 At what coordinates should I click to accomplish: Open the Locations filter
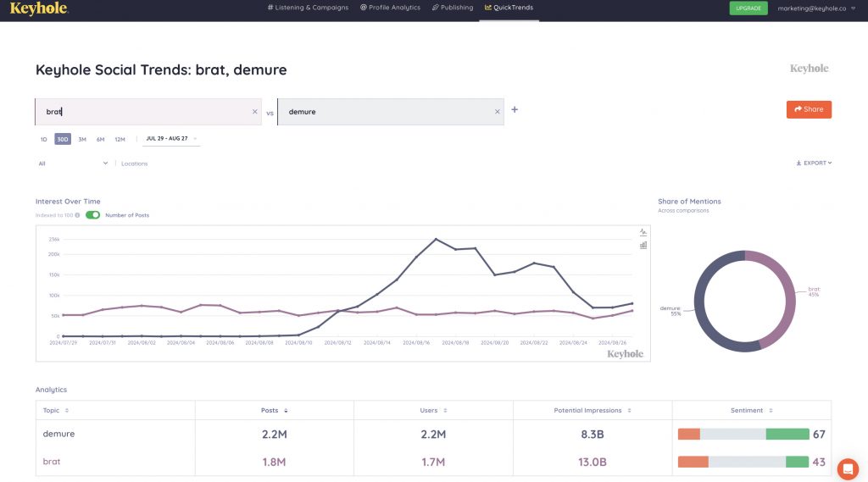pos(135,163)
